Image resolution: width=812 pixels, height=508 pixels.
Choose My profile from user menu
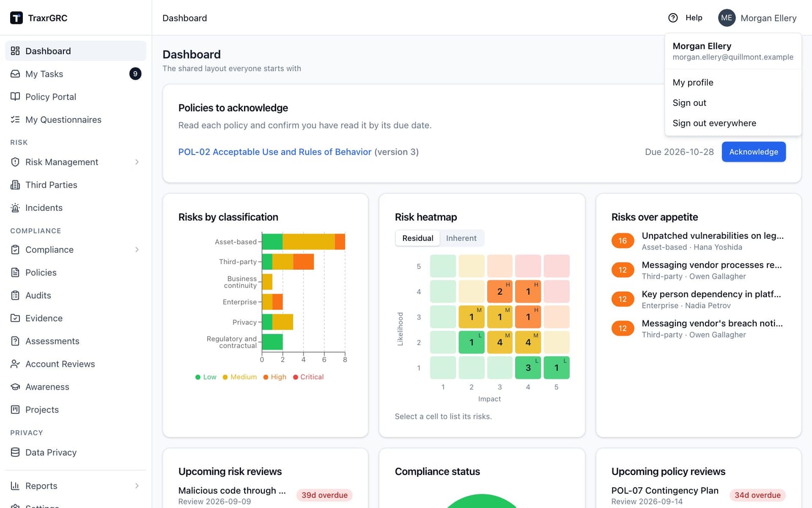pyautogui.click(x=733, y=82)
